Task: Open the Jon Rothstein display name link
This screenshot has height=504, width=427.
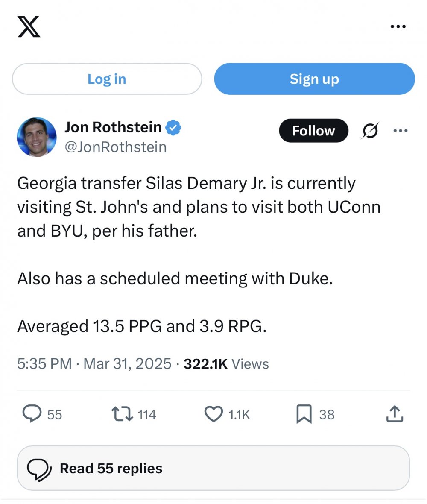Action: (113, 127)
